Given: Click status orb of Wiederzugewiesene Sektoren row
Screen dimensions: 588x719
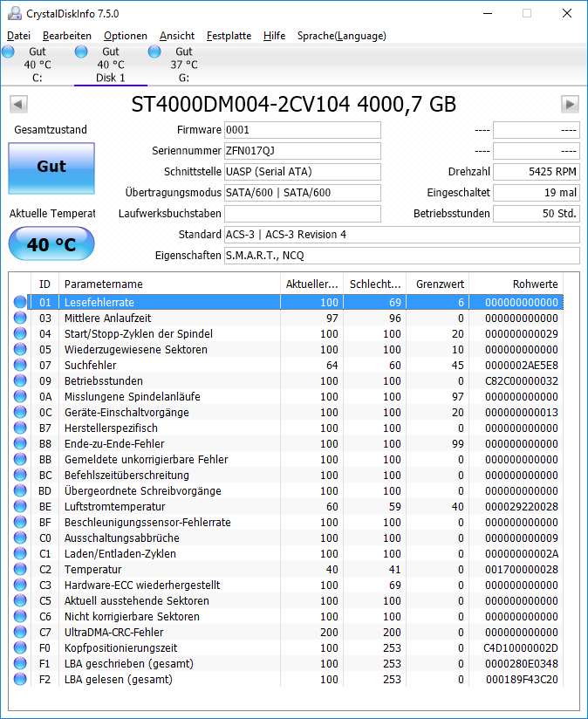Looking at the screenshot, I should [20, 349].
